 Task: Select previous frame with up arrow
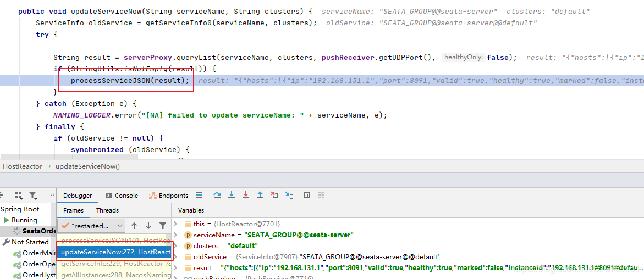[134, 226]
